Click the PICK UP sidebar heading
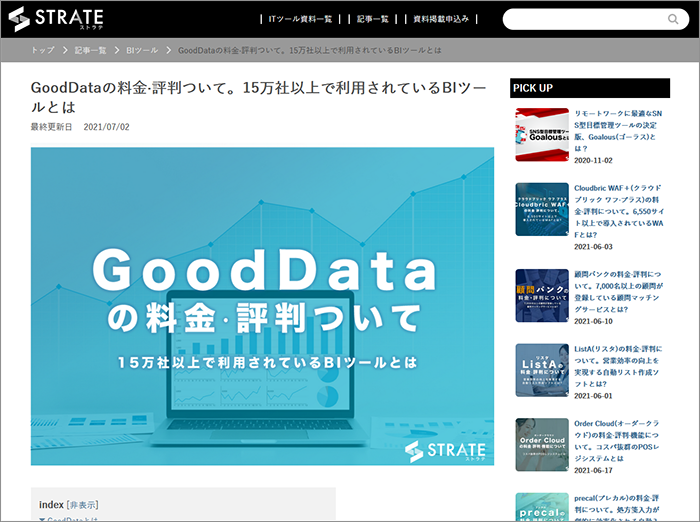The width and height of the screenshot is (700, 522). (x=590, y=88)
